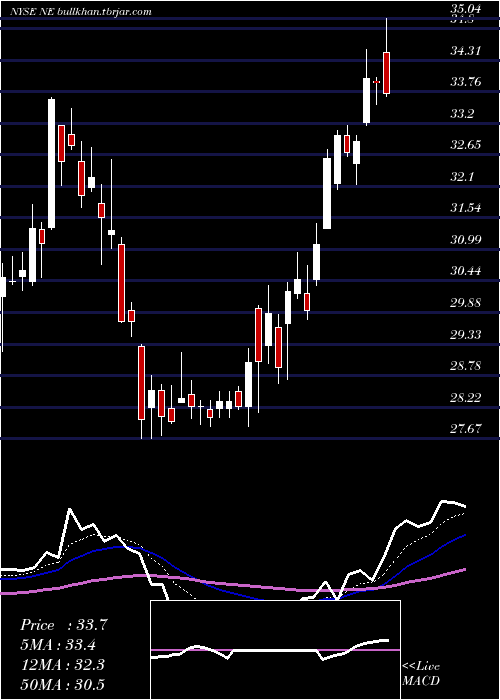Click the 33.76 price axis label
The height and width of the screenshot is (700, 500).
click(x=466, y=82)
